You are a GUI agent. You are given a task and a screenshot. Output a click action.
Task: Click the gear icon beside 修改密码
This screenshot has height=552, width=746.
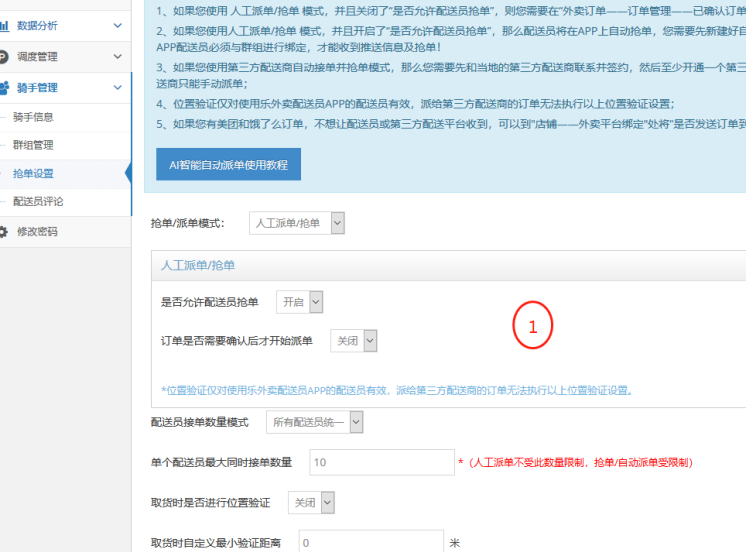pos(4,231)
